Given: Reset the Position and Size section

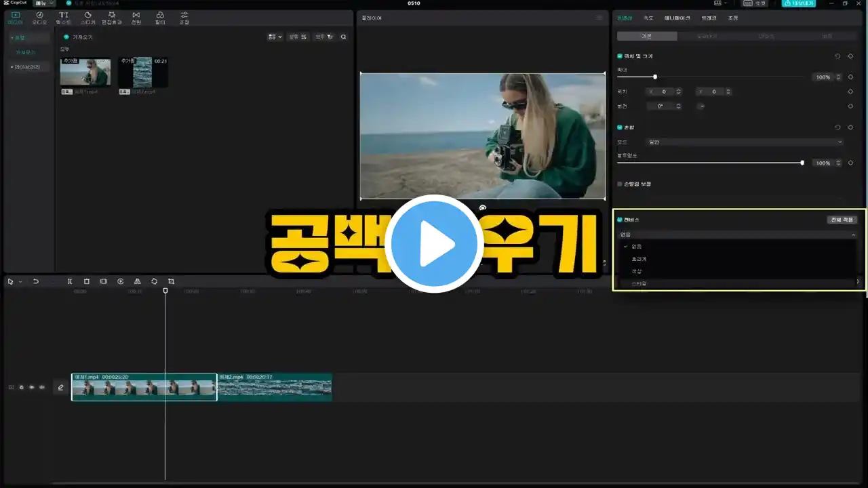Looking at the screenshot, I should pos(837,56).
